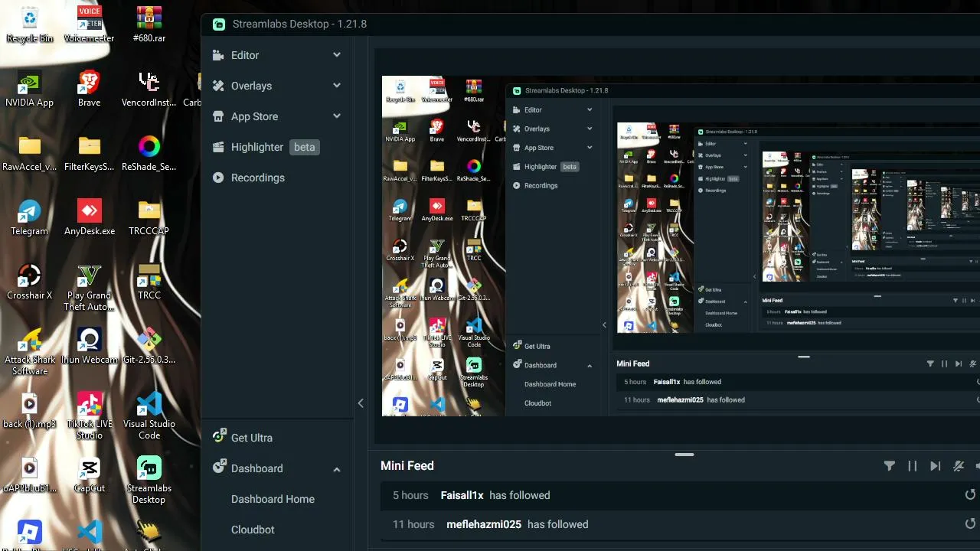The width and height of the screenshot is (980, 551).
Task: Open Cloudbot from the Dashboard menu
Action: [x=253, y=530]
